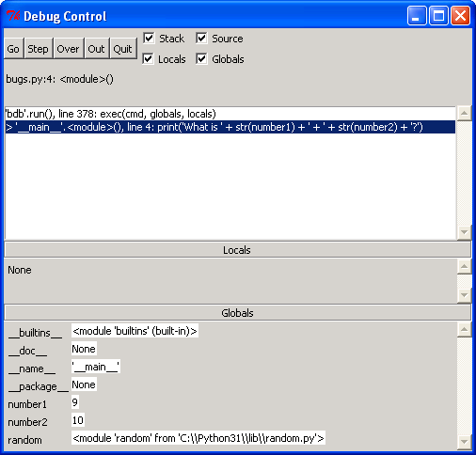Screen dimensions: 476x455
Task: Quit the debugger with Quit button
Action: (123, 49)
